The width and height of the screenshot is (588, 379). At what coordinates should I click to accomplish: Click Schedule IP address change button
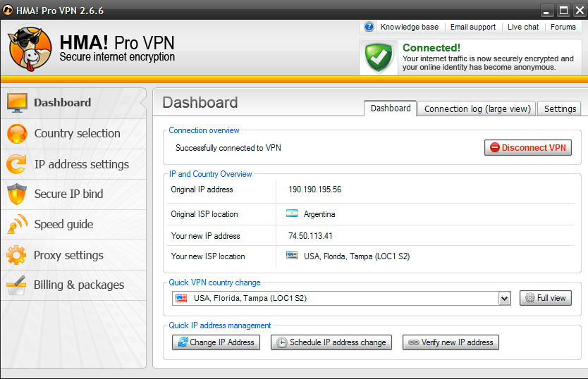click(x=331, y=342)
